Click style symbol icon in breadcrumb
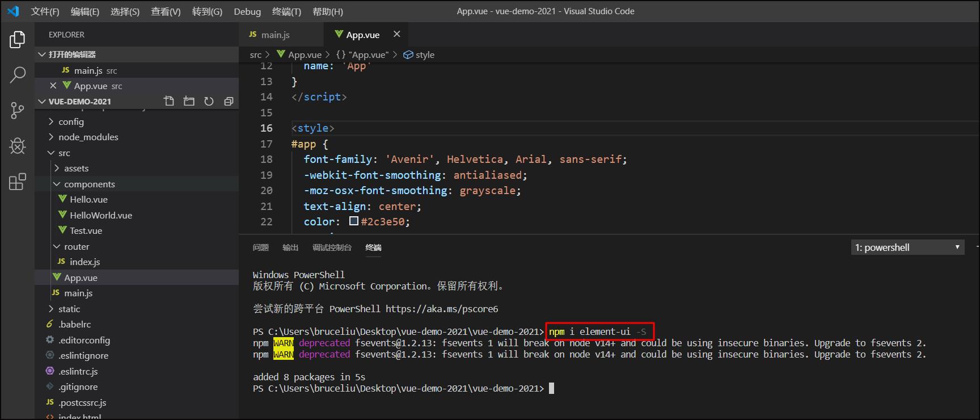This screenshot has height=420, width=980. [x=408, y=54]
